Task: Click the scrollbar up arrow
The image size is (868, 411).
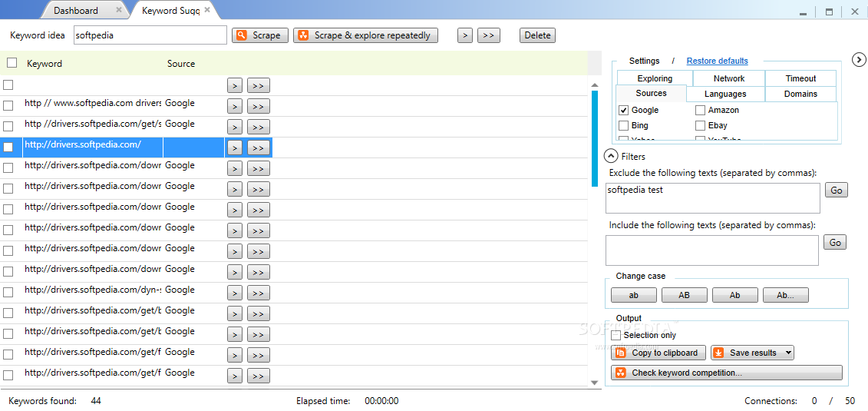Action: (595, 85)
